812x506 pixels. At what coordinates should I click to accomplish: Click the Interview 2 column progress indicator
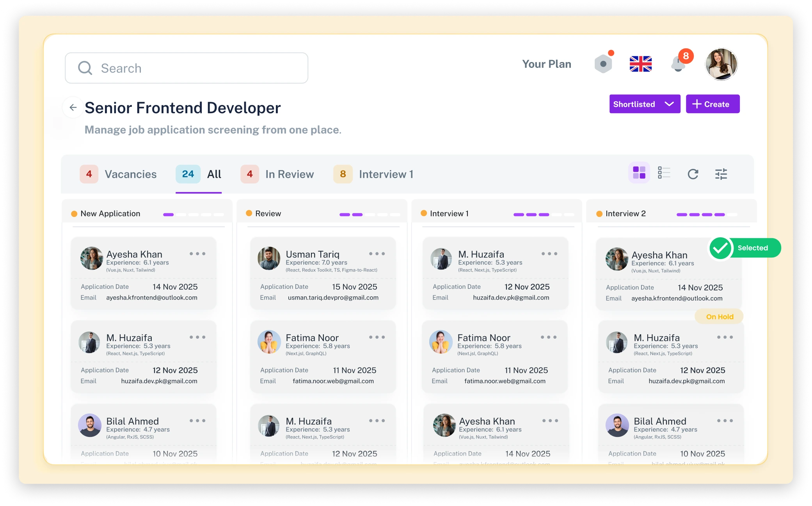tap(707, 215)
